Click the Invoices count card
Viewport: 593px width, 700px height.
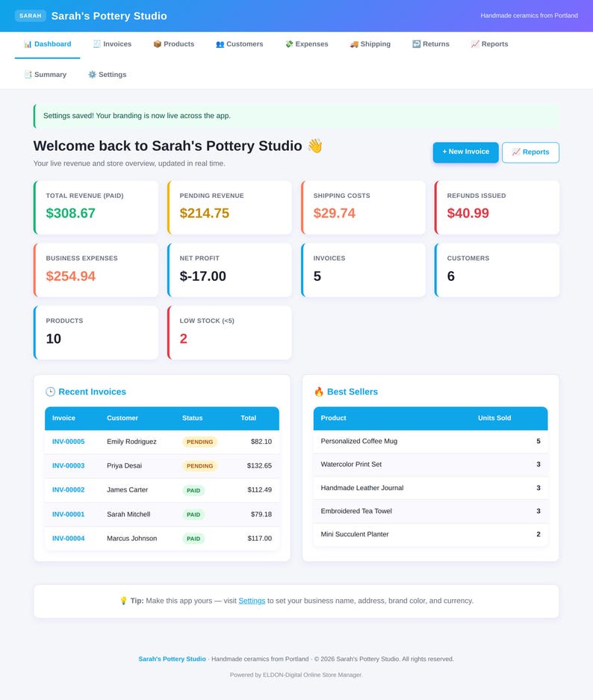[x=363, y=270]
